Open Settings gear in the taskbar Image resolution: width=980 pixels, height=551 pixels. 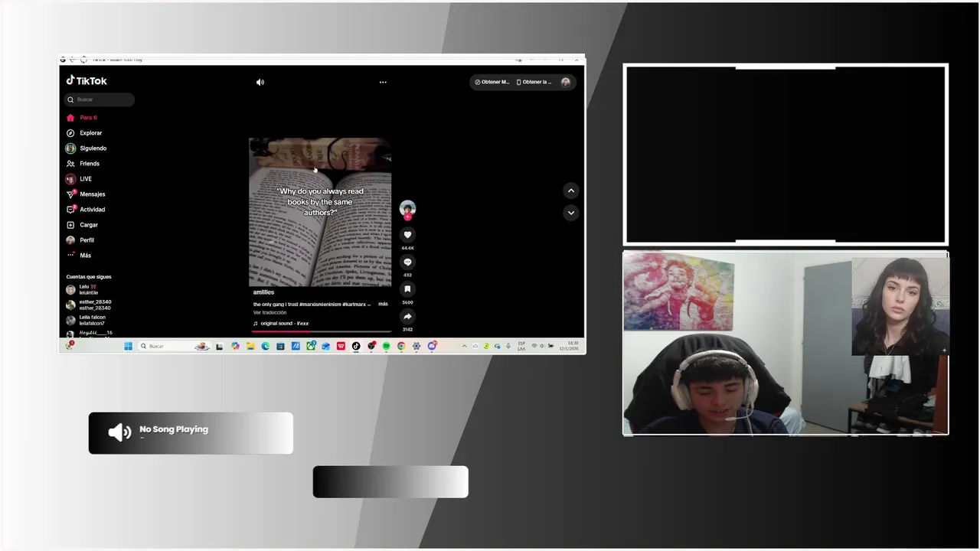point(416,346)
